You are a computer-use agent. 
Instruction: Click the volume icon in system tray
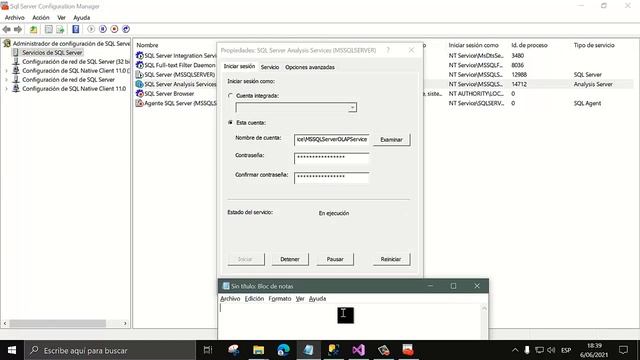[551, 350]
